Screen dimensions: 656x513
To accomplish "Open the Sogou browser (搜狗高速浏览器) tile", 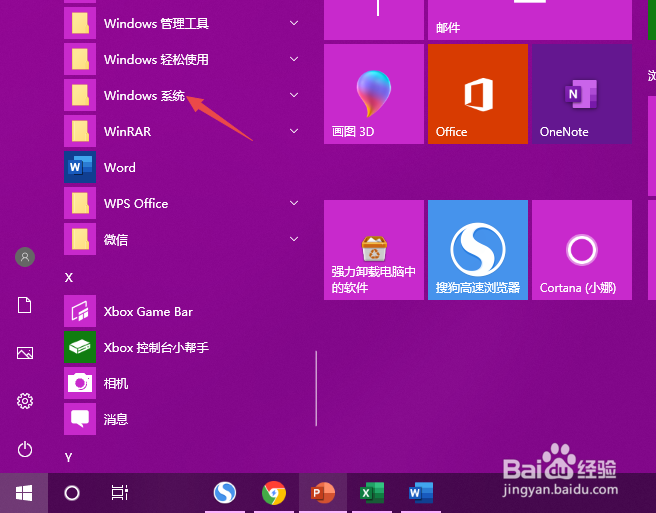I will 478,250.
